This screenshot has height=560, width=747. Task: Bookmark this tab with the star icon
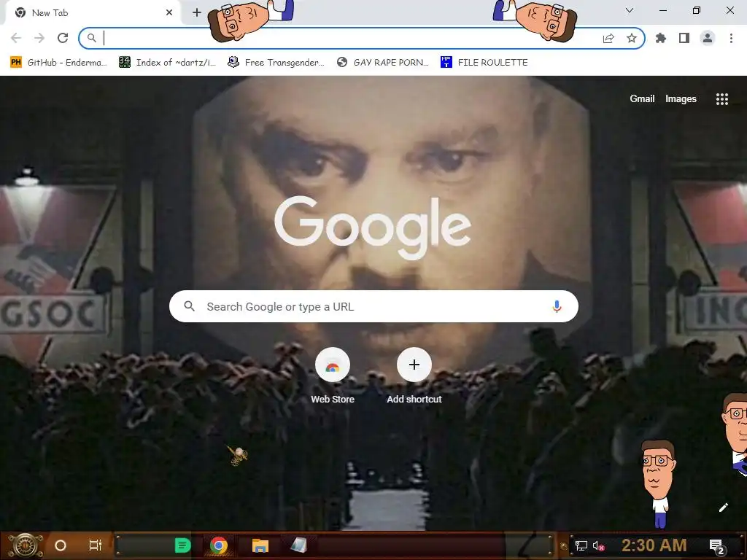click(x=632, y=38)
